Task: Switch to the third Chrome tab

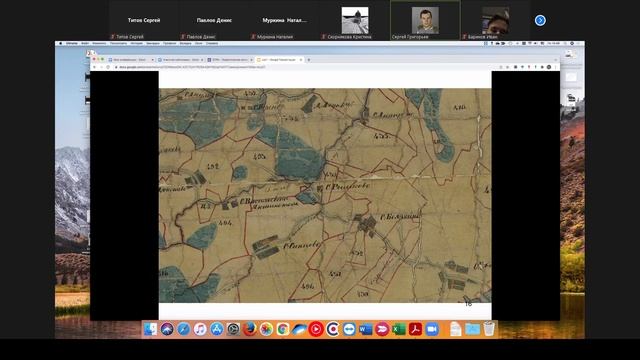Action: [229, 60]
